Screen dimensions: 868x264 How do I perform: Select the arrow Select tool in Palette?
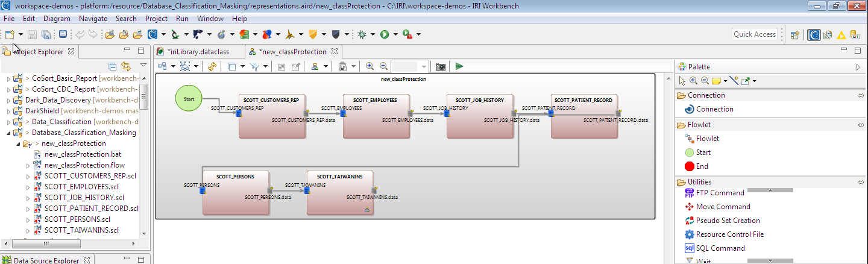point(682,81)
